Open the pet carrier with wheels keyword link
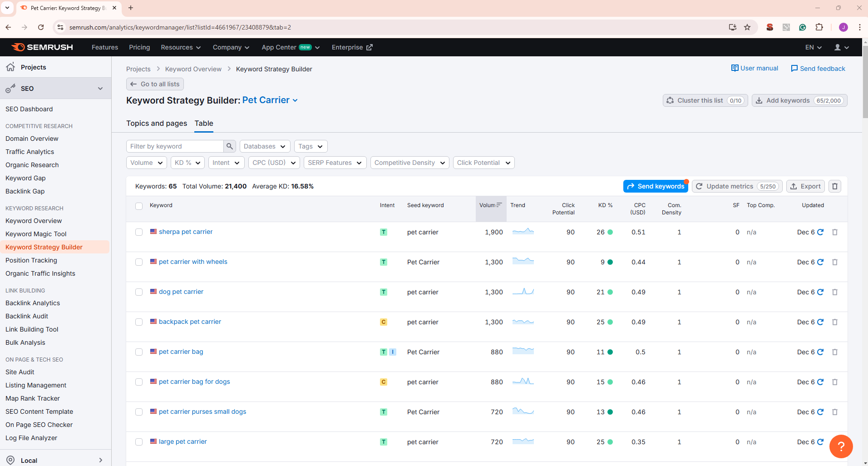 point(193,262)
